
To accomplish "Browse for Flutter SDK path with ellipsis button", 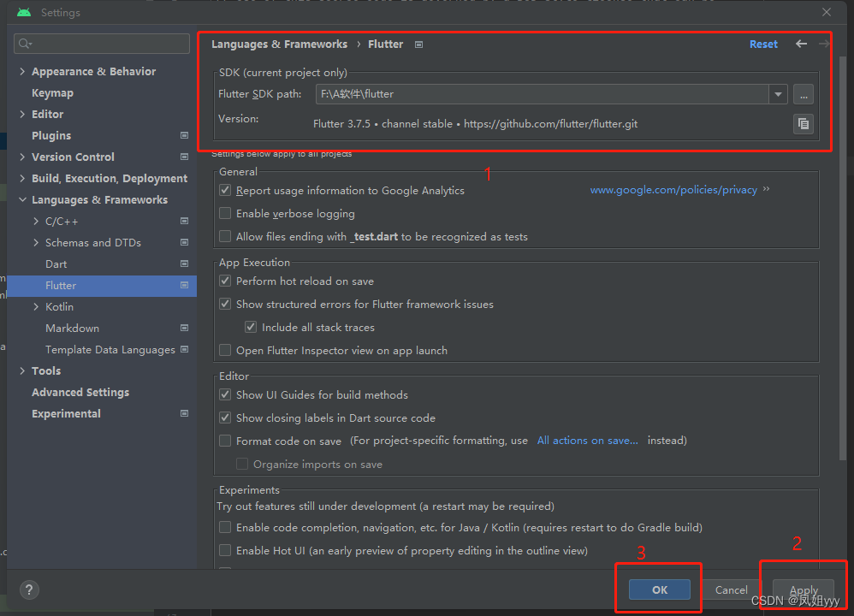I will pyautogui.click(x=804, y=94).
